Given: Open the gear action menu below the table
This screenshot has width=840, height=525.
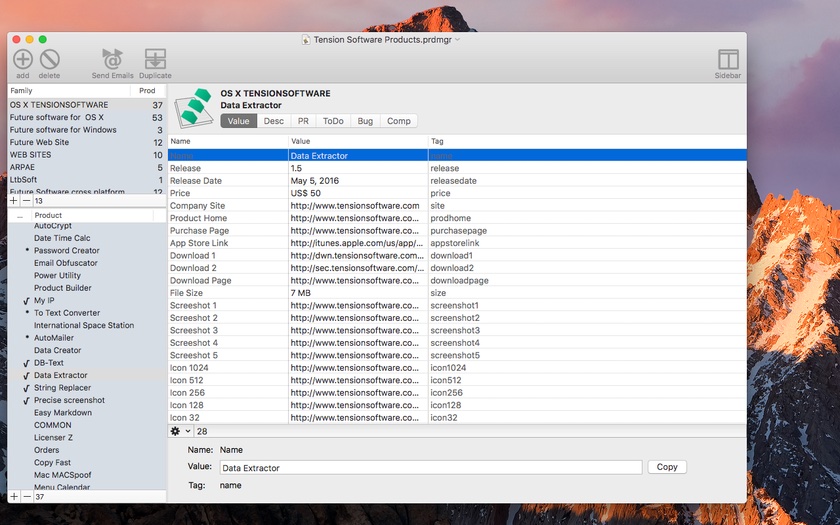Looking at the screenshot, I should [x=180, y=431].
